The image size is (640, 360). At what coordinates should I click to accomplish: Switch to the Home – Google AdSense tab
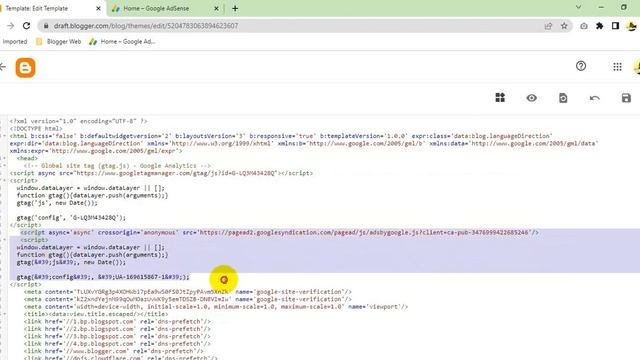pos(165,8)
